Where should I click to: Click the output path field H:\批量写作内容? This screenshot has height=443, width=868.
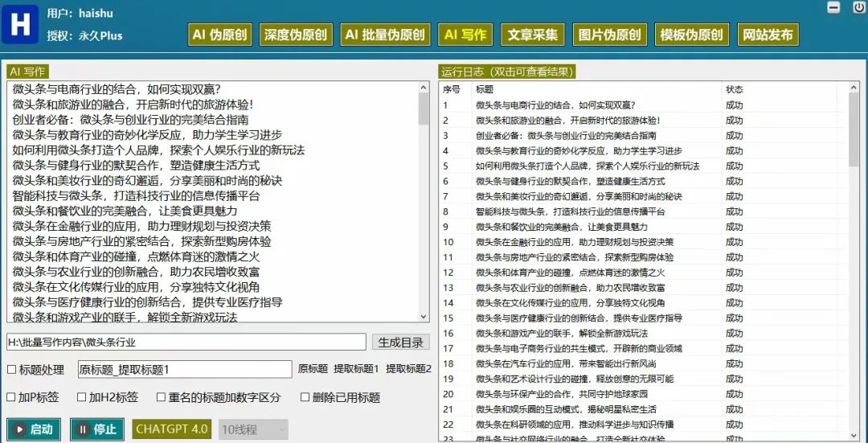pyautogui.click(x=186, y=342)
